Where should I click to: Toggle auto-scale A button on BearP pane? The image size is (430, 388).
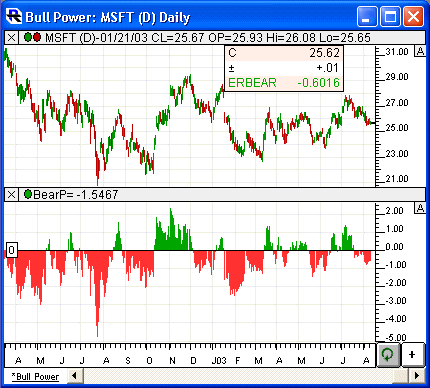tap(420, 208)
